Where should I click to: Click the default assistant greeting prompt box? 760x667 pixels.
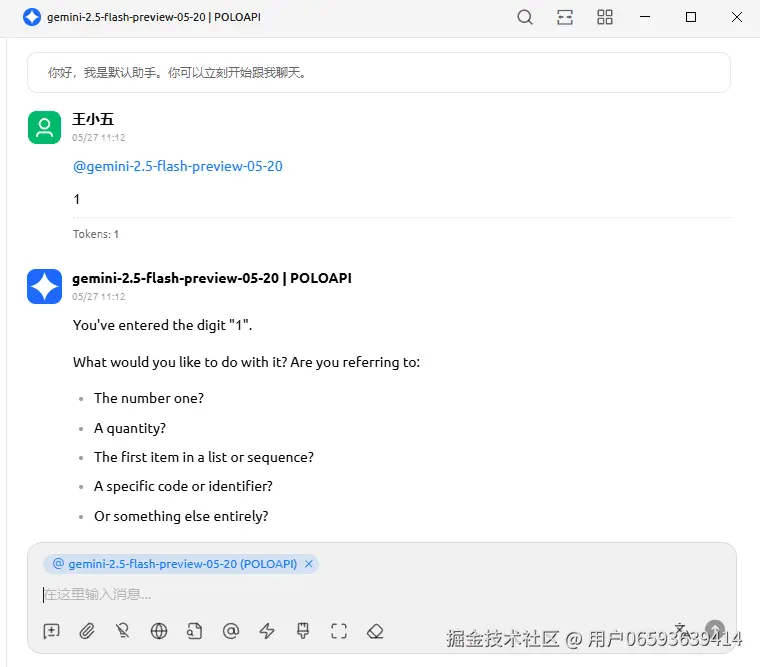pyautogui.click(x=379, y=73)
